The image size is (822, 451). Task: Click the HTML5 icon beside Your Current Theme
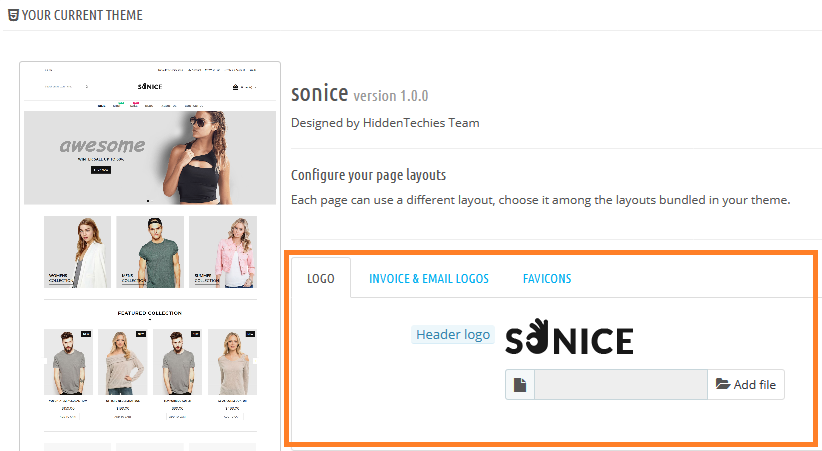pos(12,16)
